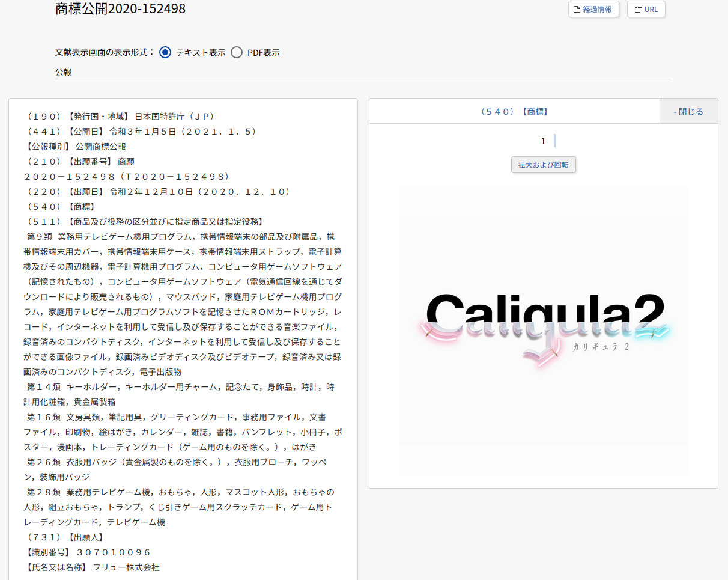
Task: Click the 文献表示画面の表示形式 label
Action: tap(105, 52)
